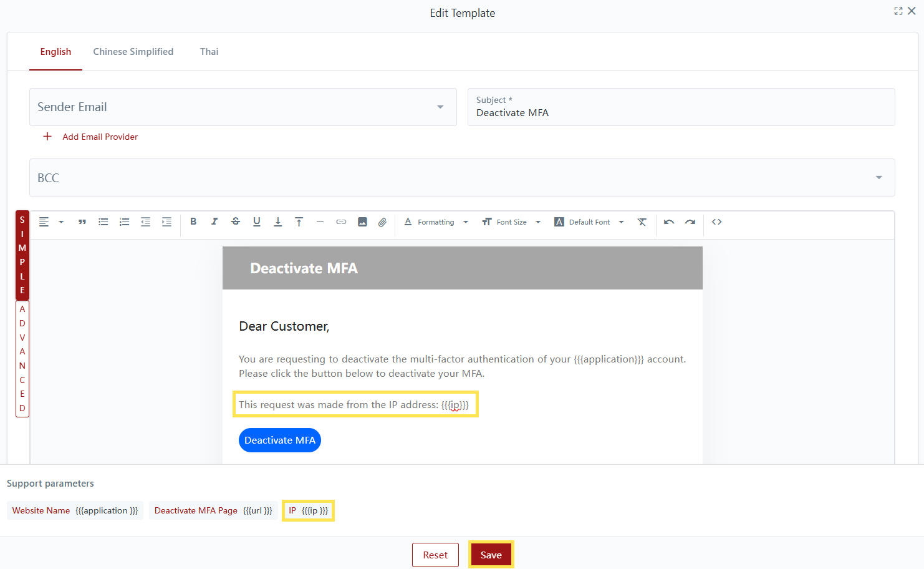
Task: Open the Thai language tab
Action: pyautogui.click(x=209, y=52)
